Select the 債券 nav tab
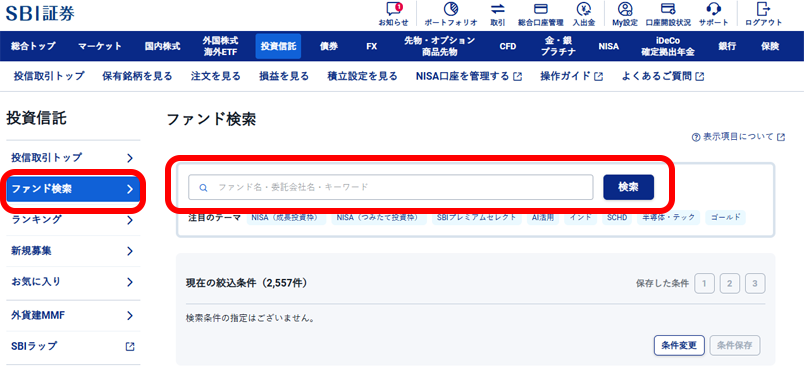This screenshot has width=804, height=366. click(x=329, y=46)
